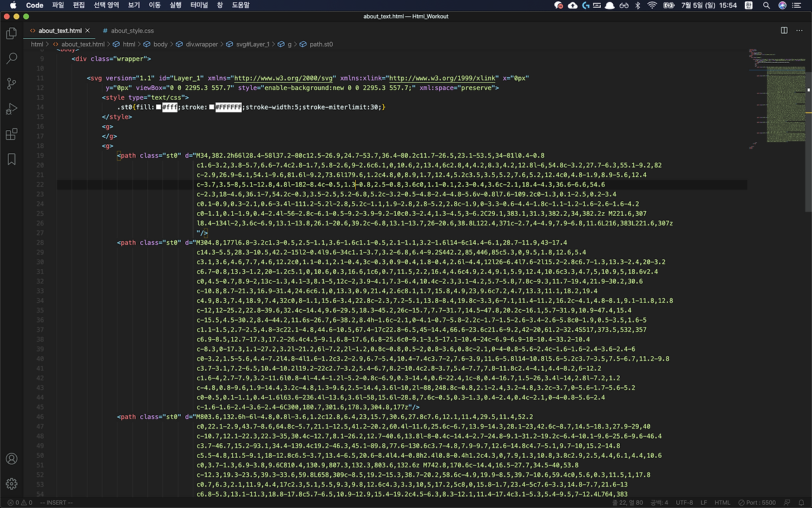Click the Bluetooth menu bar icon
This screenshot has height=508, width=812.
point(638,5)
